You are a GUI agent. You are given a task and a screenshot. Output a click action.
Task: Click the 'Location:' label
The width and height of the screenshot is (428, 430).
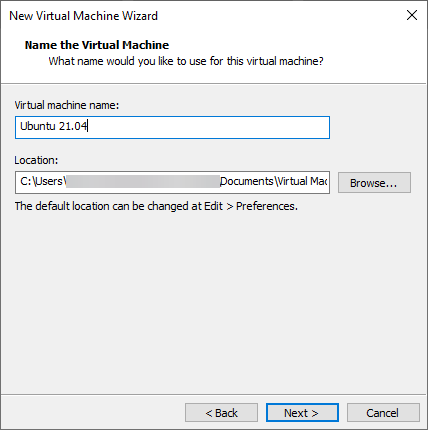pyautogui.click(x=36, y=160)
